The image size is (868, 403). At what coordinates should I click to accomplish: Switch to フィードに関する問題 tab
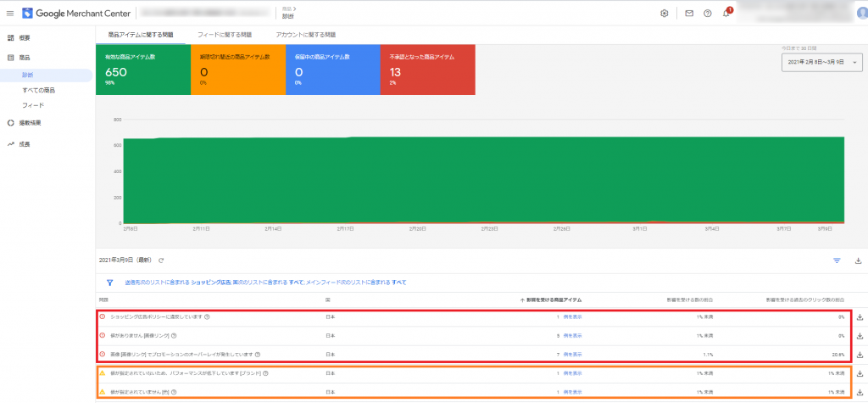[224, 35]
